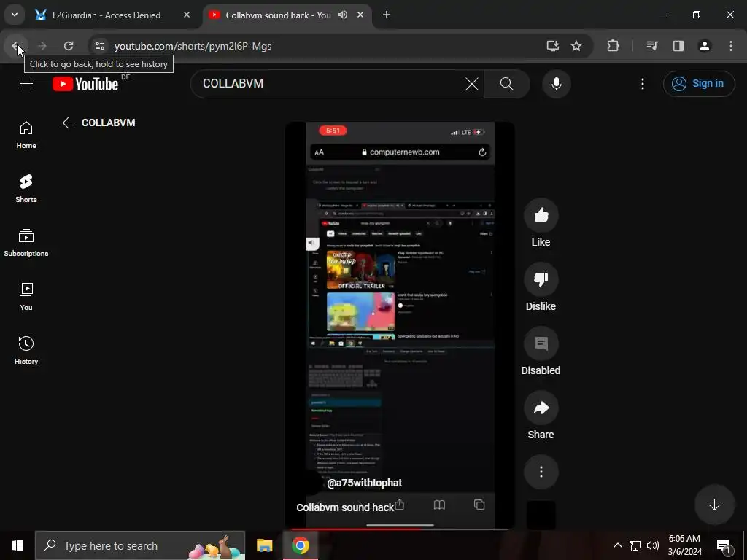Toggle Chrome side panel
Viewport: 747px width, 560px height.
pyautogui.click(x=678, y=46)
